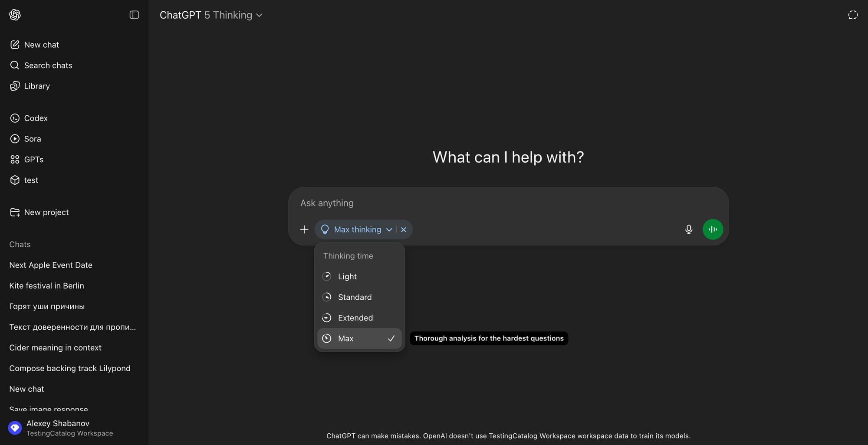
Task: Select Standard thinking time
Action: 355,297
